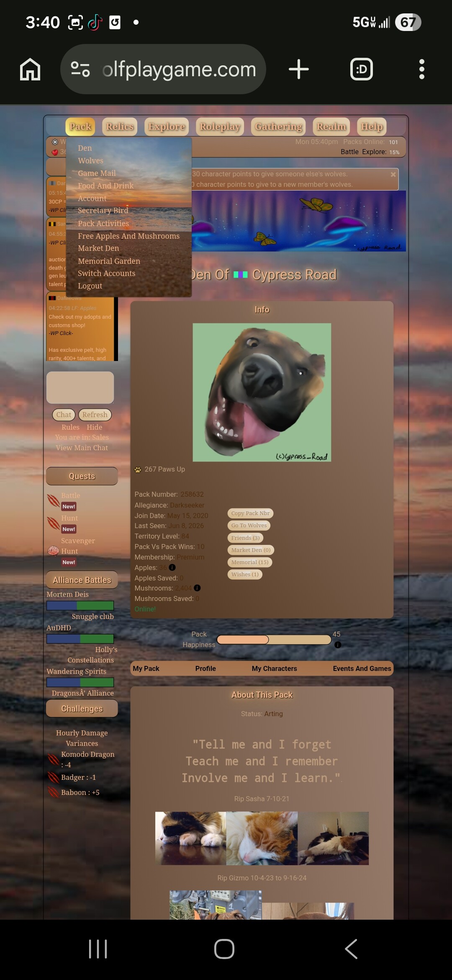Click the Badger claw icon
The image size is (452, 980).
[x=54, y=777]
